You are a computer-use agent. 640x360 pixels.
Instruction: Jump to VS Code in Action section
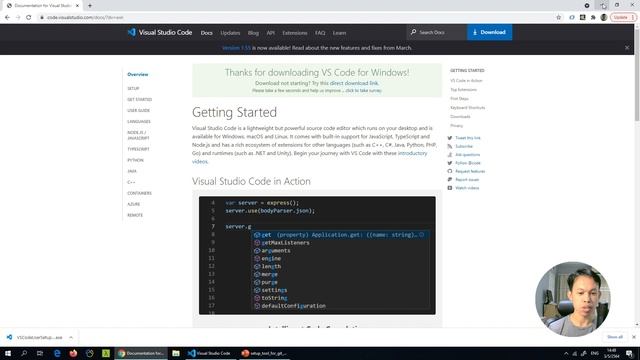pyautogui.click(x=466, y=80)
